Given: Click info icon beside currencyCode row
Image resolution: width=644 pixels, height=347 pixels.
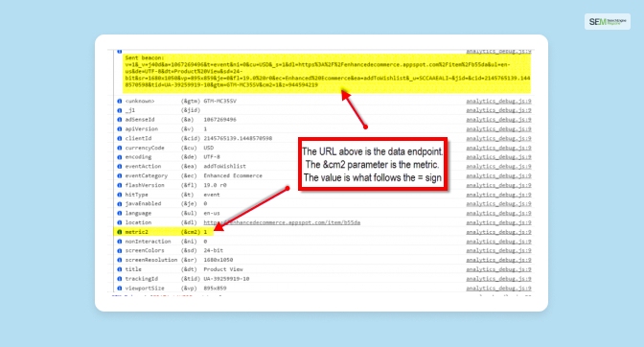Looking at the screenshot, I should tap(120, 148).
